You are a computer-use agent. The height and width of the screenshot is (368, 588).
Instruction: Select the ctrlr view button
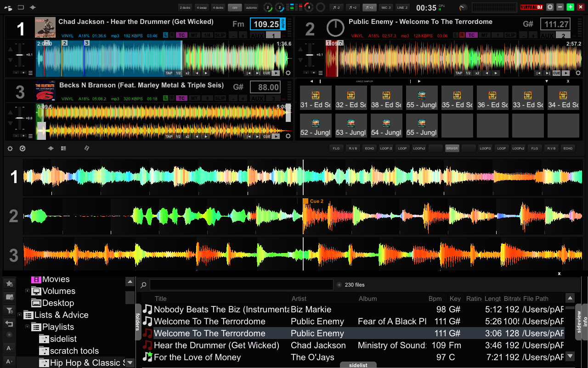(235, 7)
